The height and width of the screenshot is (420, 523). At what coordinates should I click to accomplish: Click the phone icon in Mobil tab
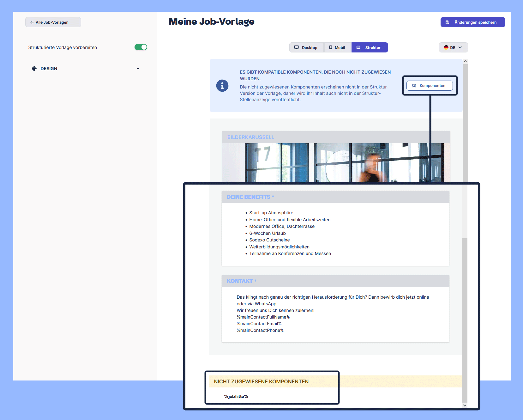pos(330,48)
